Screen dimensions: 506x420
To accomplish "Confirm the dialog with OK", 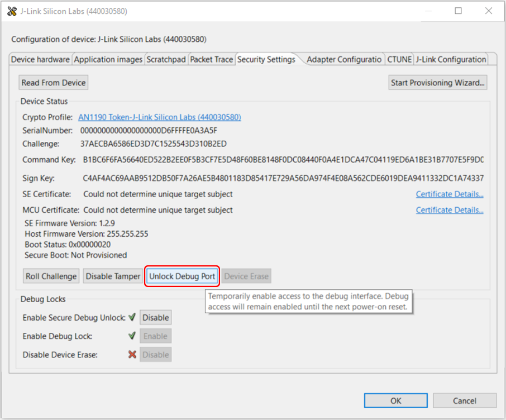I will 395,400.
